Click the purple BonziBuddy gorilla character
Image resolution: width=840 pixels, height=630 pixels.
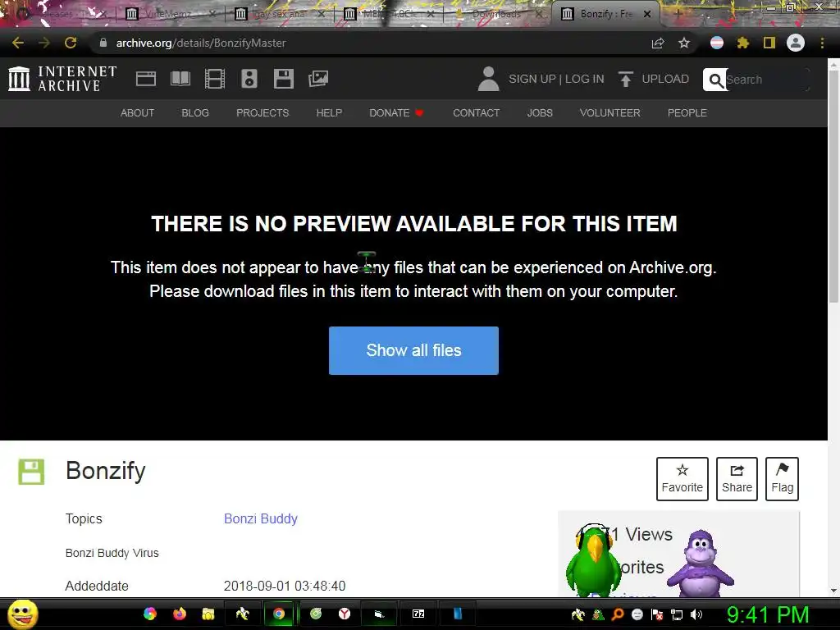[701, 563]
